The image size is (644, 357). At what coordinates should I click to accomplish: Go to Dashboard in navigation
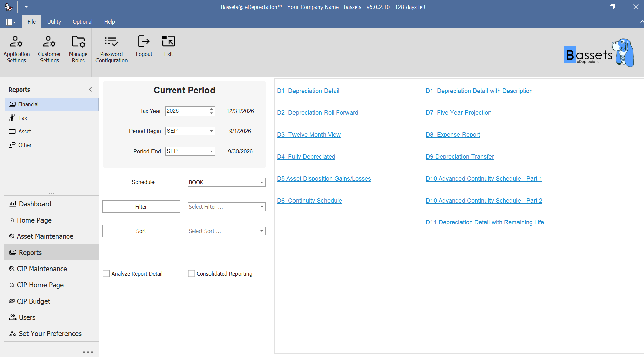coord(52,204)
